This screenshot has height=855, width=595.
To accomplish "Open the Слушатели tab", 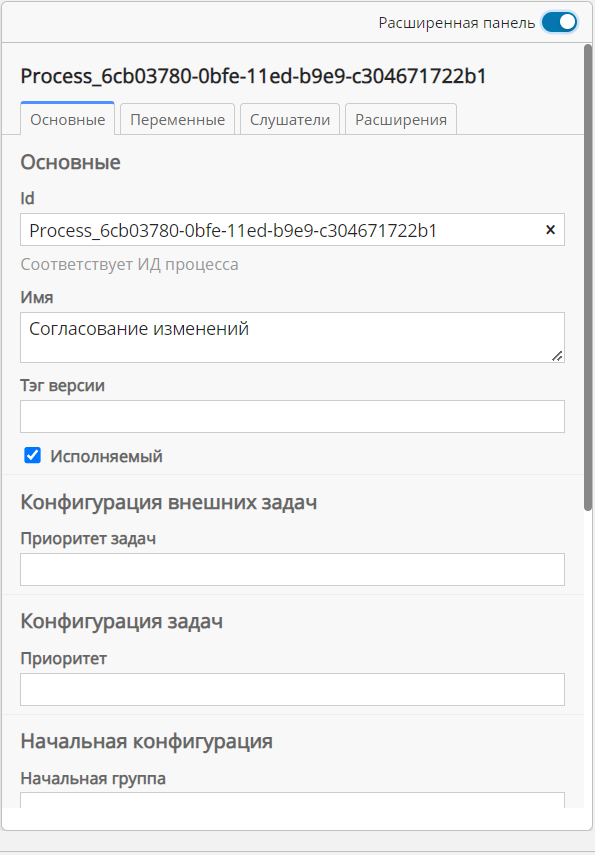I will click(x=289, y=118).
